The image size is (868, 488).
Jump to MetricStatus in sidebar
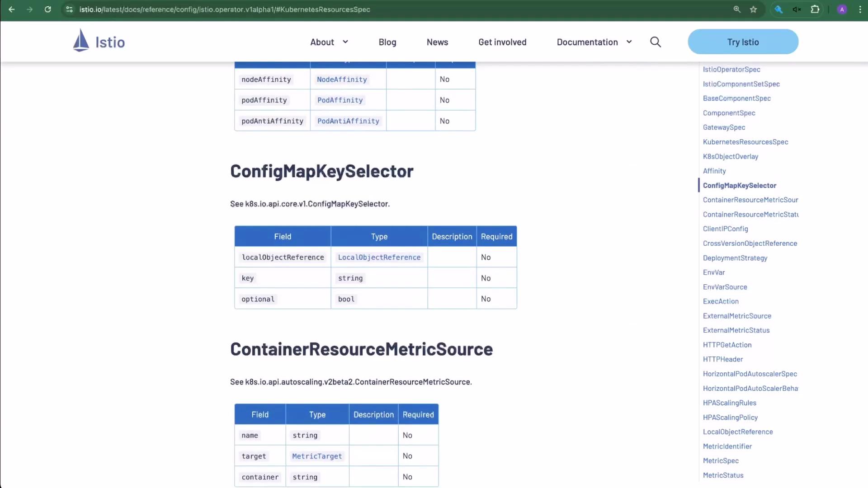[x=723, y=475]
